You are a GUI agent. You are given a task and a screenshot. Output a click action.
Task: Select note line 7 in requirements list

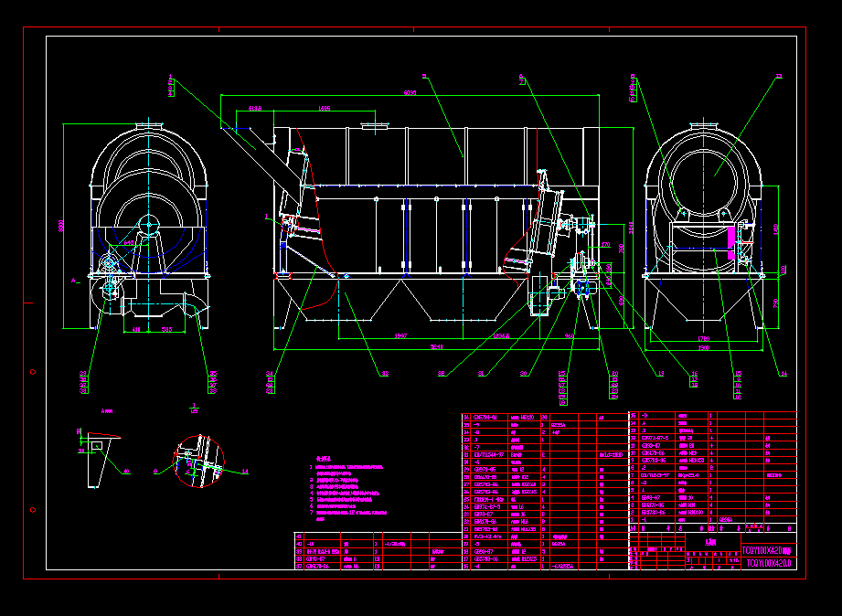coord(352,512)
